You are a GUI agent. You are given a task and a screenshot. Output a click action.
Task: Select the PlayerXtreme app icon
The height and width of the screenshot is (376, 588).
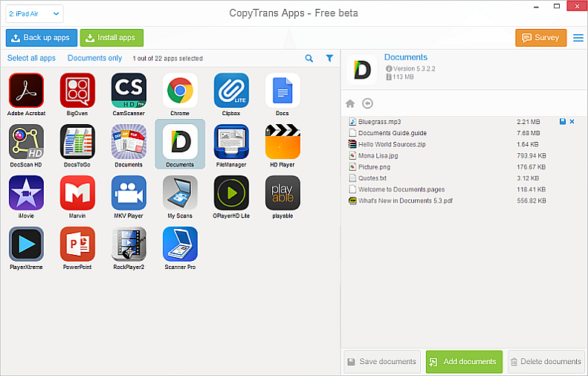(26, 244)
